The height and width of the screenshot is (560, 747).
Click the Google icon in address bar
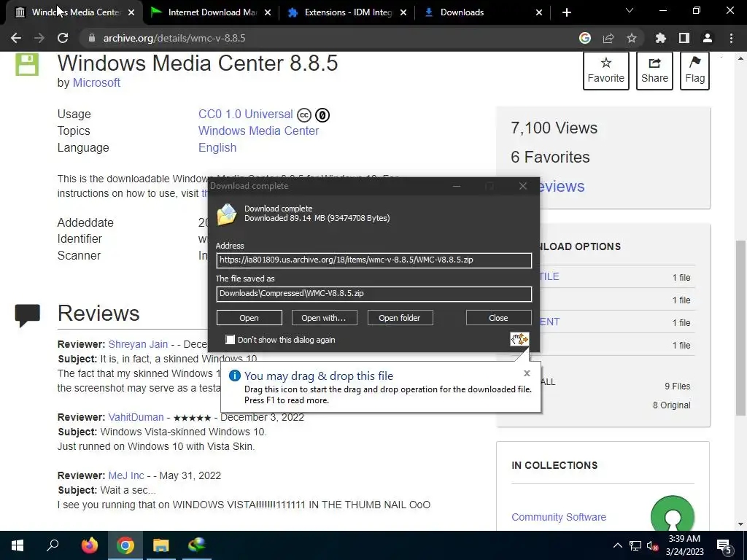[x=585, y=38]
